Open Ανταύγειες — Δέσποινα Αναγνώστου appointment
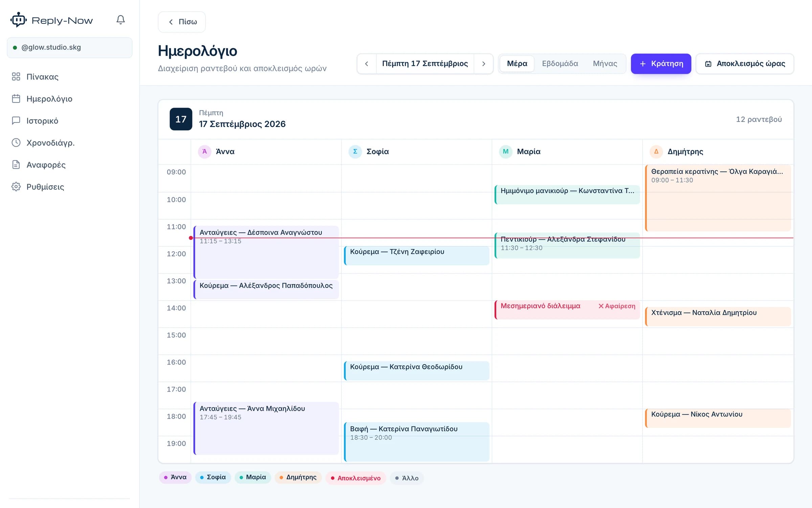Viewport: 812px width, 508px height. pyautogui.click(x=266, y=252)
